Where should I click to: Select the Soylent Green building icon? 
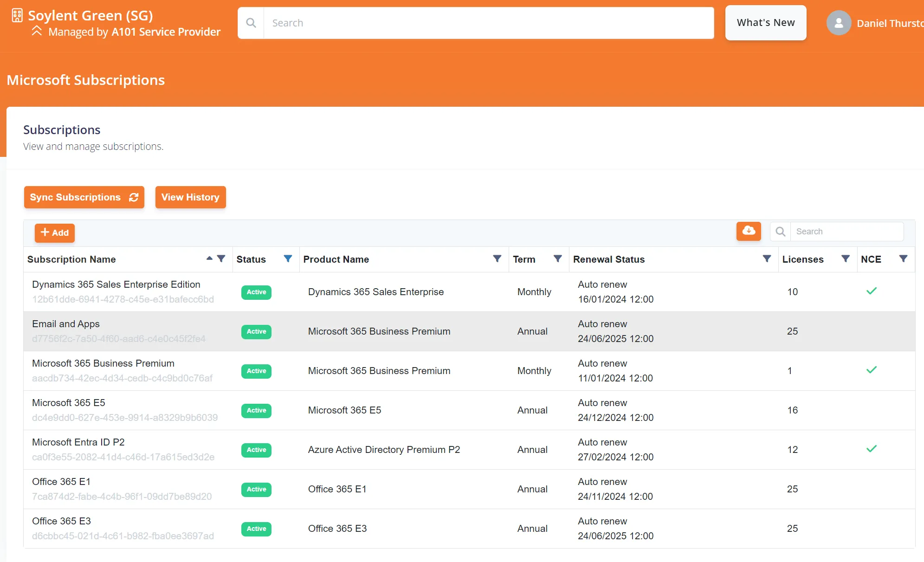(x=17, y=15)
